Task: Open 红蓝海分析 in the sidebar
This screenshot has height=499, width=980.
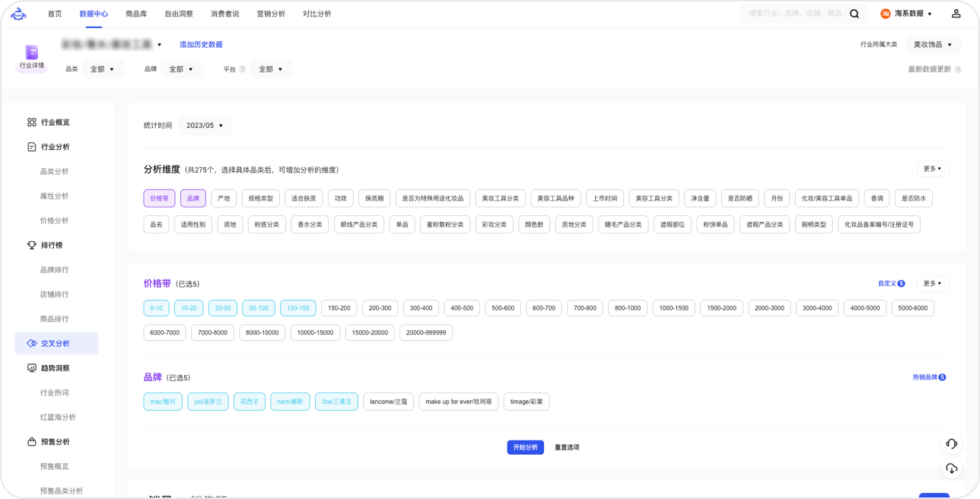Action: click(58, 418)
